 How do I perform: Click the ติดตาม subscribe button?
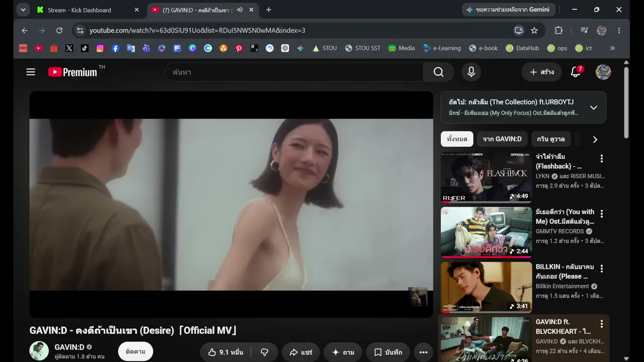[135, 351]
